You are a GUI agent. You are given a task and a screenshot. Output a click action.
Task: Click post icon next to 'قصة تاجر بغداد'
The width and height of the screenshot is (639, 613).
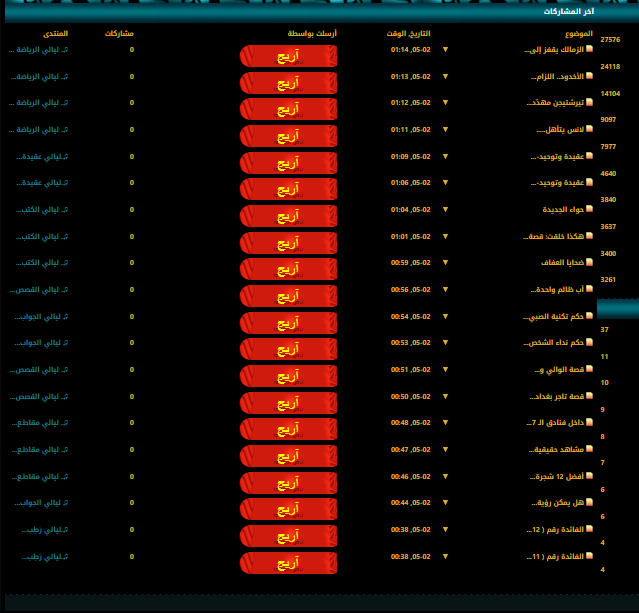coord(589,396)
